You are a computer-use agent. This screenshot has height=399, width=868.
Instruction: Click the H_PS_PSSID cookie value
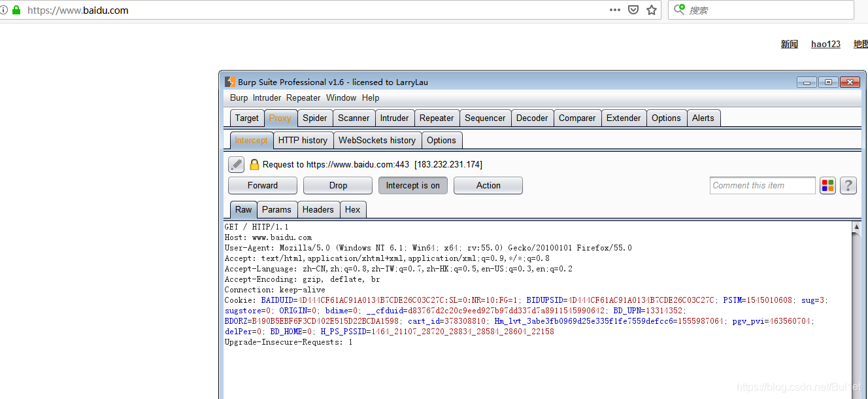(463, 332)
